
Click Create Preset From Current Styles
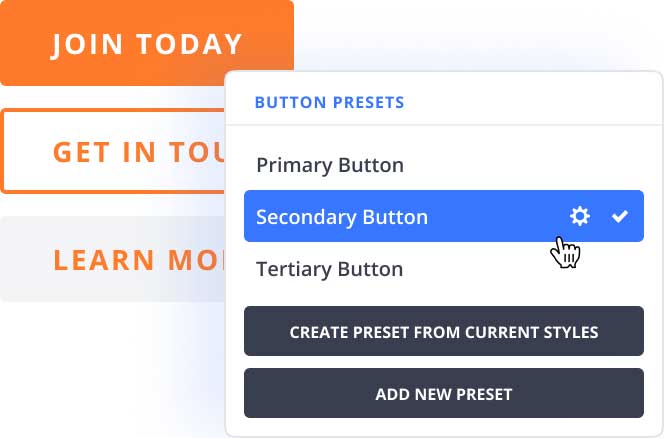(x=443, y=332)
